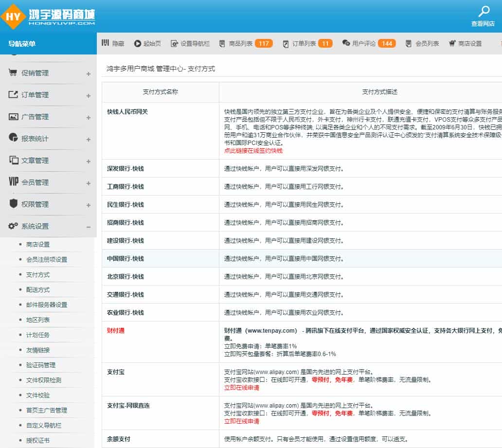Click the 用户评论 chat bubble icon

point(346,43)
